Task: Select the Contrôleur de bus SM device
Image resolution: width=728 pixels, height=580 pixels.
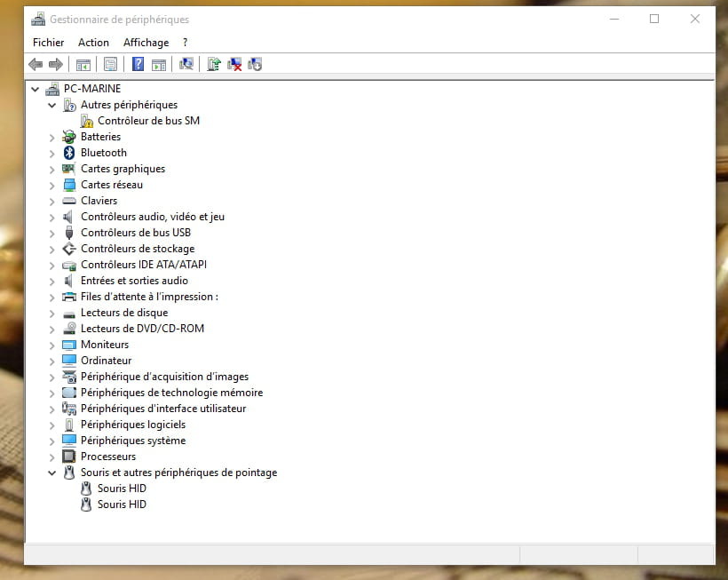Action: pyautogui.click(x=148, y=121)
